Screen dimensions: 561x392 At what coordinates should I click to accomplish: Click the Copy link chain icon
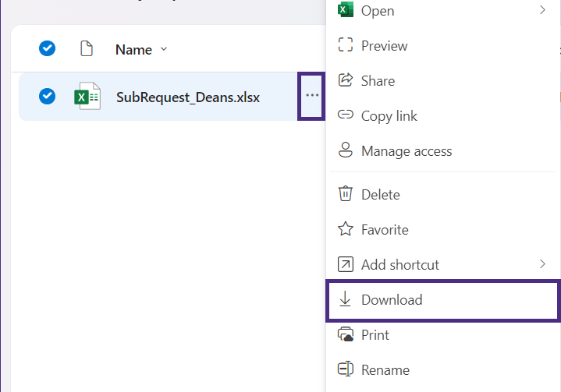pos(345,115)
